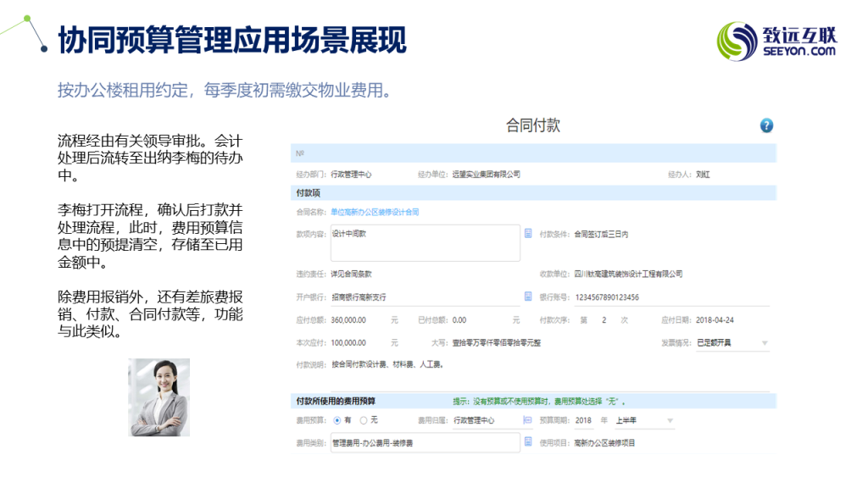The height and width of the screenshot is (488, 868).
Task: Open the 发票情况 dropdown showing 已足额开具
Action: [x=732, y=343]
